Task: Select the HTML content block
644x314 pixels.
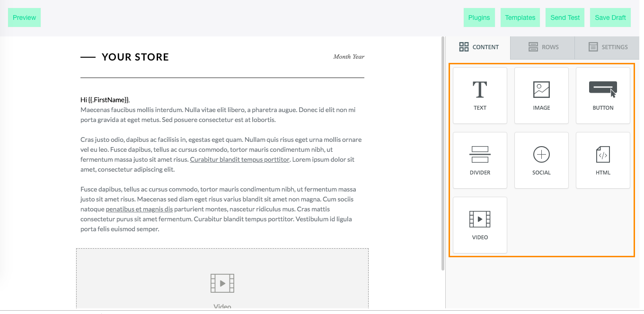Action: pyautogui.click(x=603, y=160)
